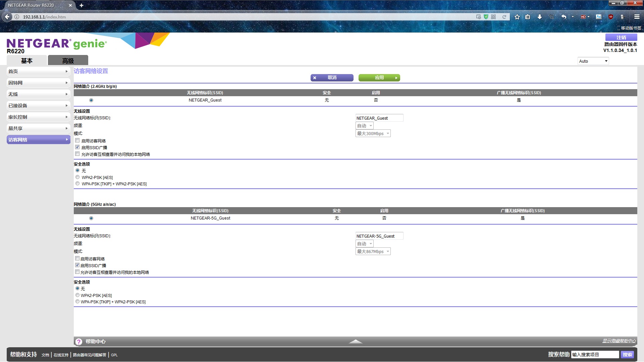Click the Aa dictionary extension icon
Viewport: 644px width, 362px height.
[599, 17]
